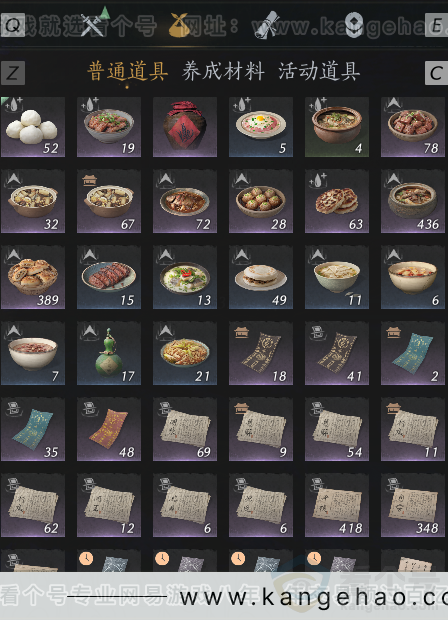Select the egg dish with quantity 5
Viewport: 448px width, 621px height.
pyautogui.click(x=261, y=127)
